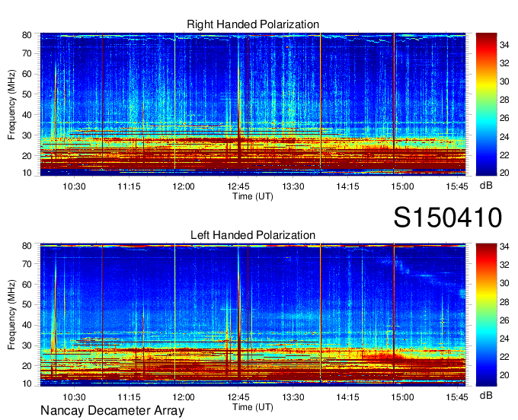Click 'Time (UT)' label under Left Handed plot
Image resolution: width=518 pixels, height=420 pixels.
253,407
